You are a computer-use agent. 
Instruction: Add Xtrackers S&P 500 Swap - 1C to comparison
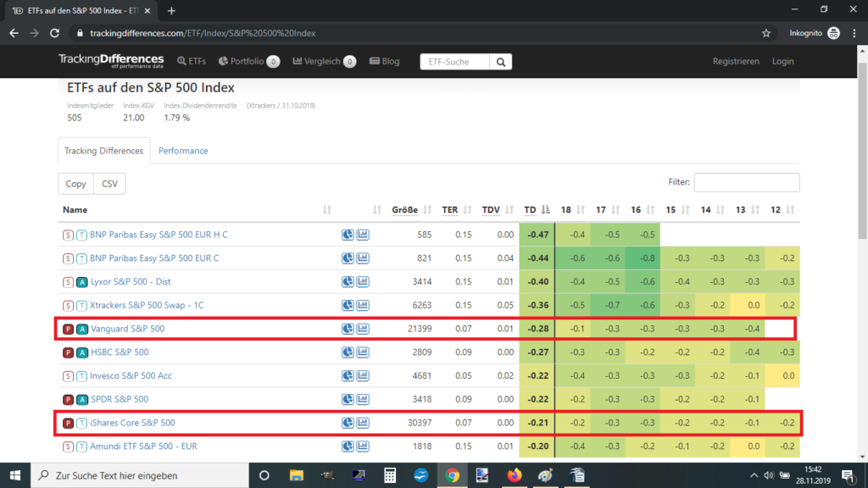(363, 305)
